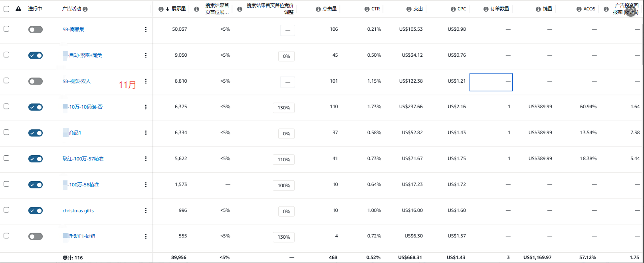
Task: Click the info icon beside CTR column
Action: click(x=367, y=9)
